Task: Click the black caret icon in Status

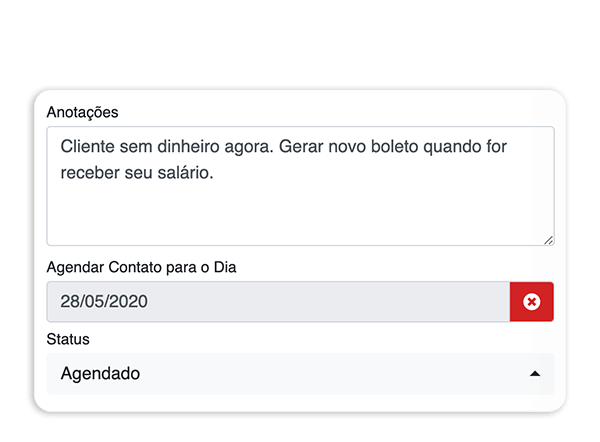Action: (x=535, y=374)
